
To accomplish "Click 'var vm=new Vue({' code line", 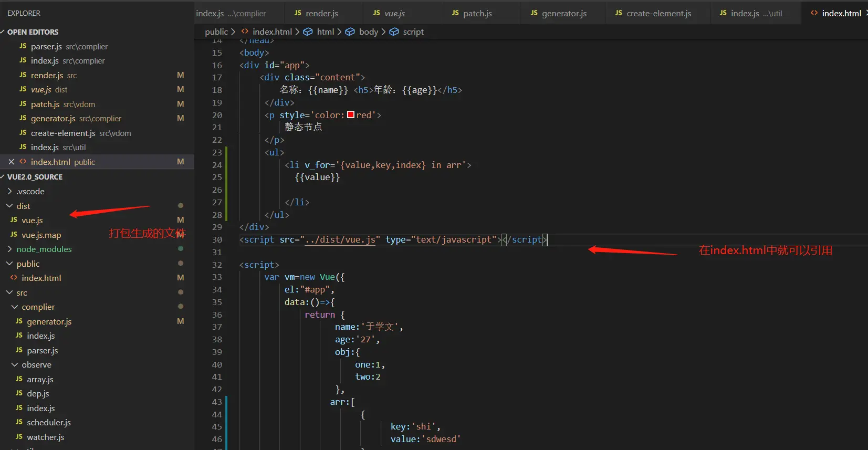I will 305,277.
